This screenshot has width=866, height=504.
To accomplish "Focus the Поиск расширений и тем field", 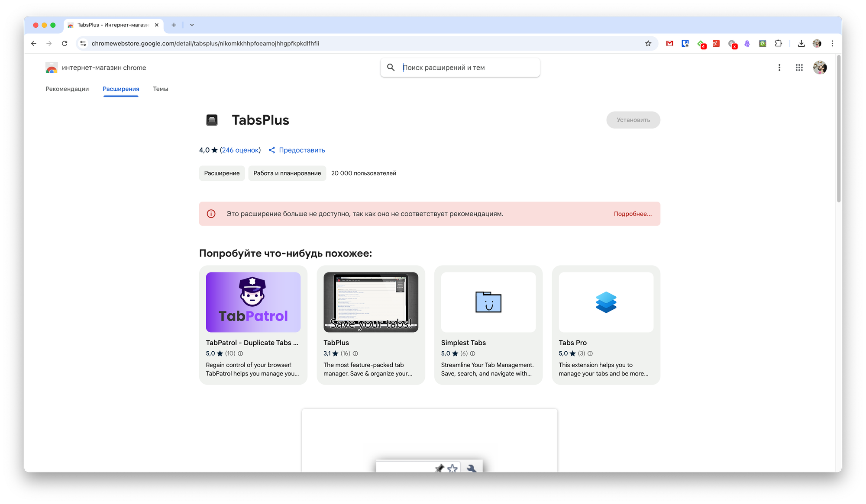I will click(x=468, y=67).
